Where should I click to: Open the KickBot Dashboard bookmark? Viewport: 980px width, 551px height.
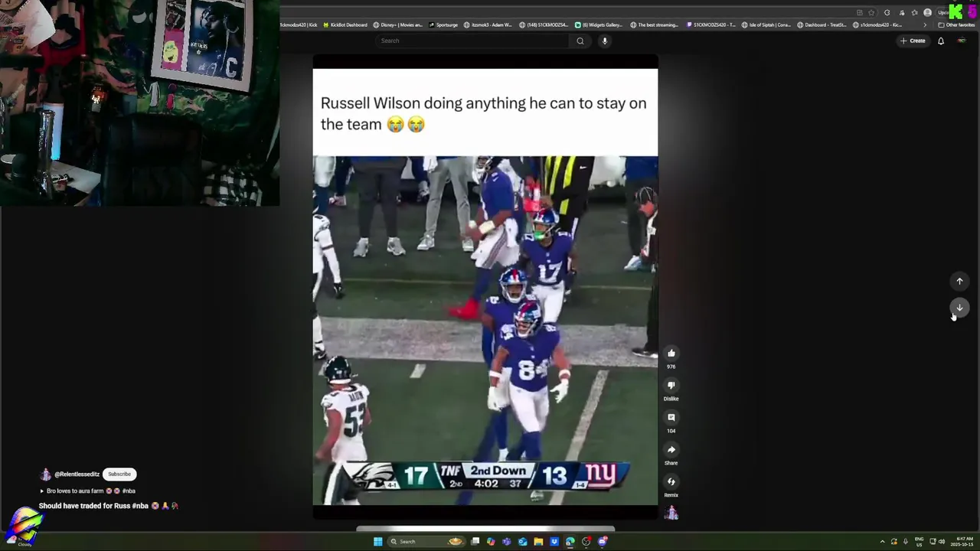tap(345, 24)
